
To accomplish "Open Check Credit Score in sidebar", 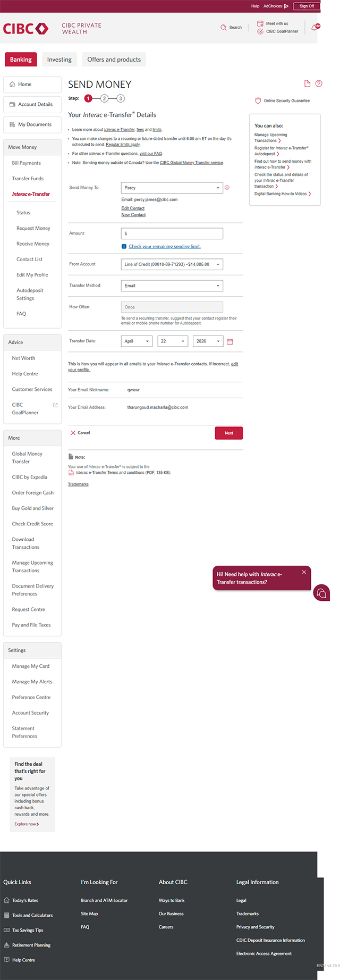I will point(32,524).
